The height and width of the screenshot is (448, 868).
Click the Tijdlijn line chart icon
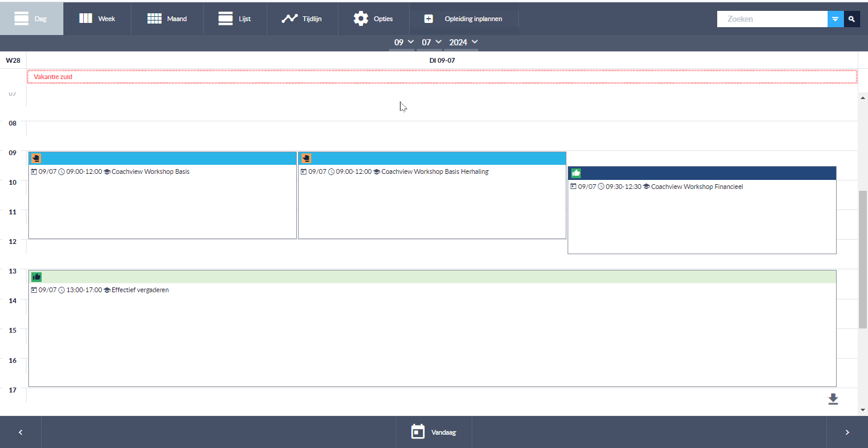pyautogui.click(x=290, y=19)
